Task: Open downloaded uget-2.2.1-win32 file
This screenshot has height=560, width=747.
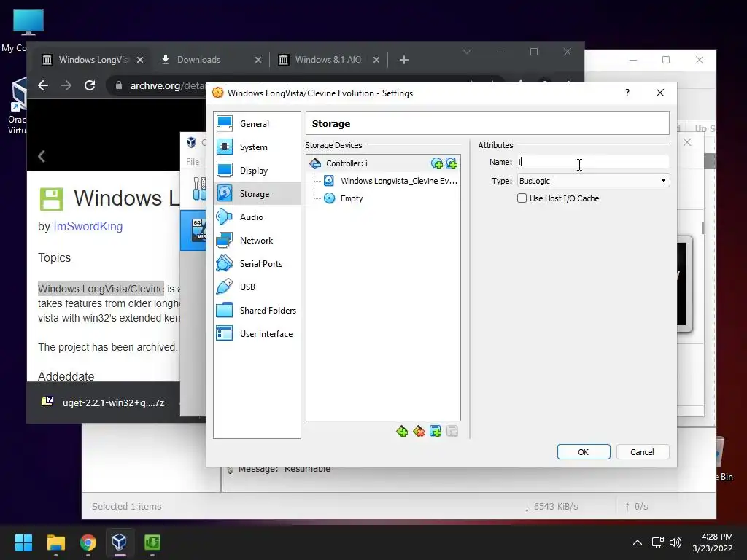Action: click(x=104, y=402)
